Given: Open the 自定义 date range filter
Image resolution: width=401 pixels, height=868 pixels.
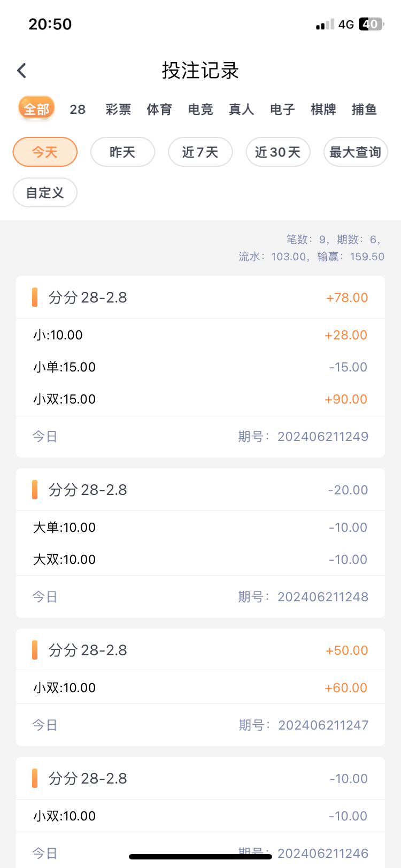Looking at the screenshot, I should (45, 192).
